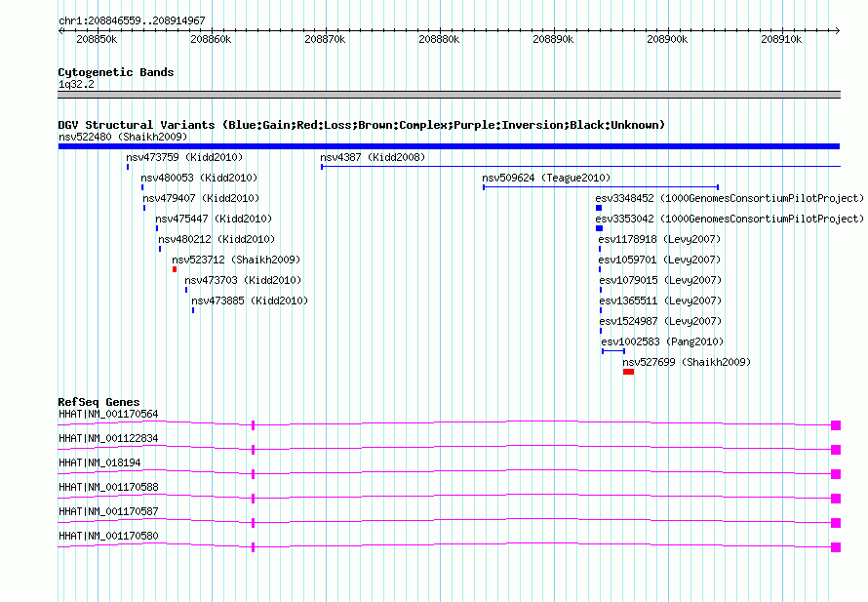Click nsv509624 (Teague2010) label
868x602 pixels.
(x=546, y=178)
